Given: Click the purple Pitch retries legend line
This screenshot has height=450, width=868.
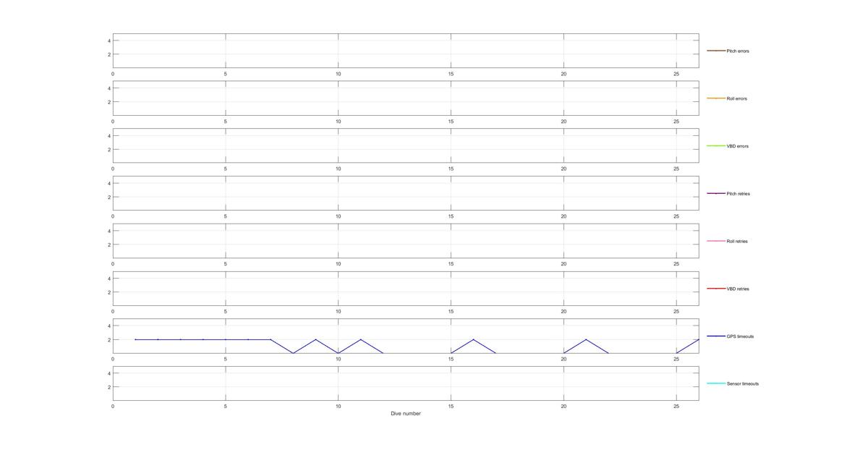Looking at the screenshot, I should (x=716, y=193).
